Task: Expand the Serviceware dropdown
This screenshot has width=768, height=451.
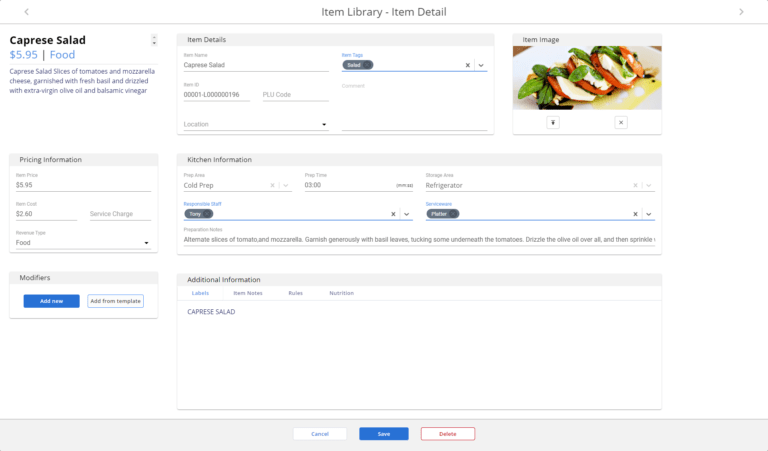Action: 648,214
